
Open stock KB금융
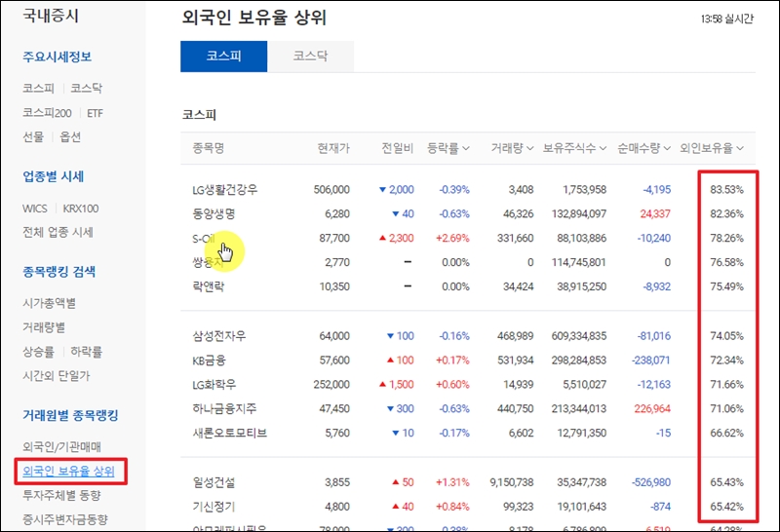209,361
